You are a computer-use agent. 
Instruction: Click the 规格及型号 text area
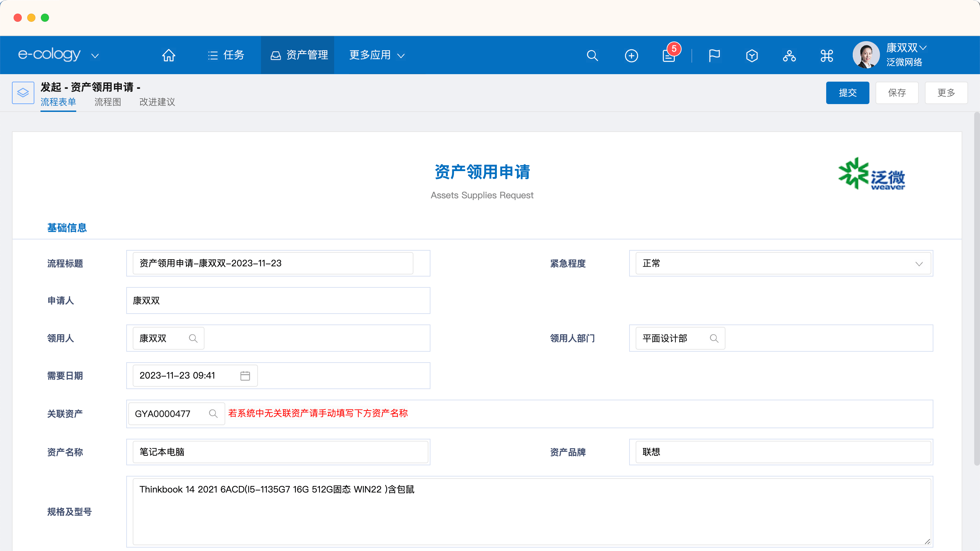532,512
